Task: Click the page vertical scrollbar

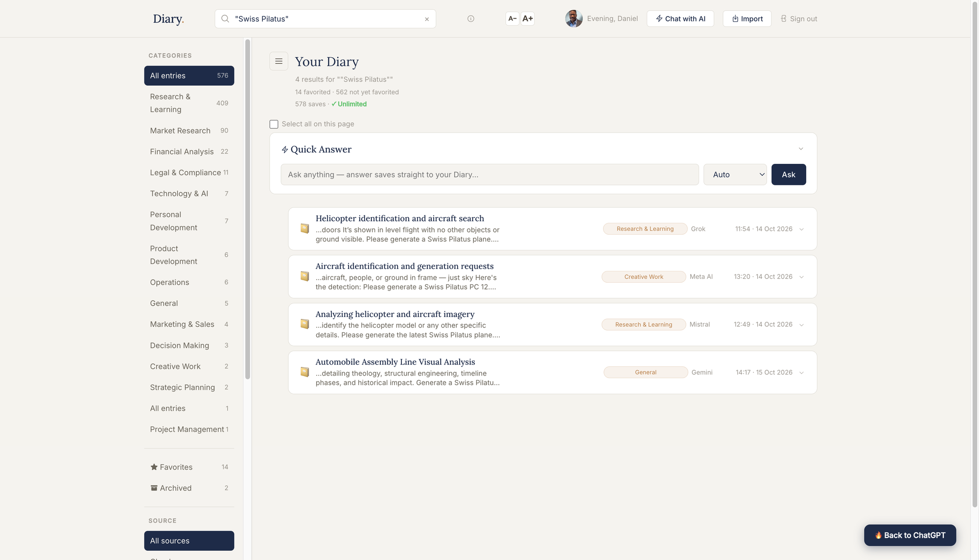Action: tap(975, 254)
